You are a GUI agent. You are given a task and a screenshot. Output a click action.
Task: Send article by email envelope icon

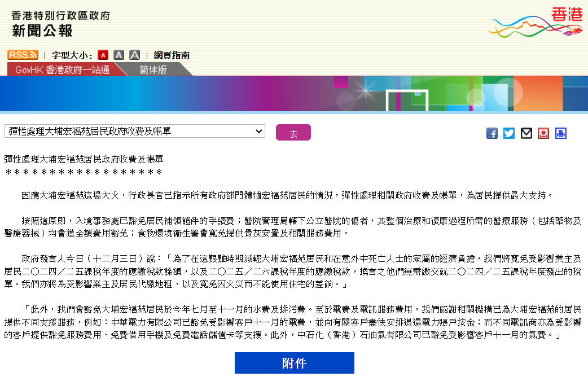pos(526,133)
